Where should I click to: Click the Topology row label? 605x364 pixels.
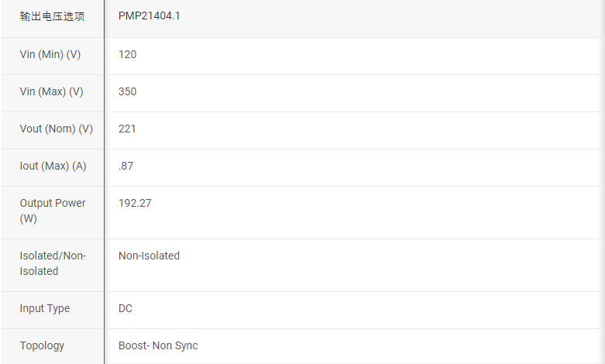pyautogui.click(x=42, y=345)
